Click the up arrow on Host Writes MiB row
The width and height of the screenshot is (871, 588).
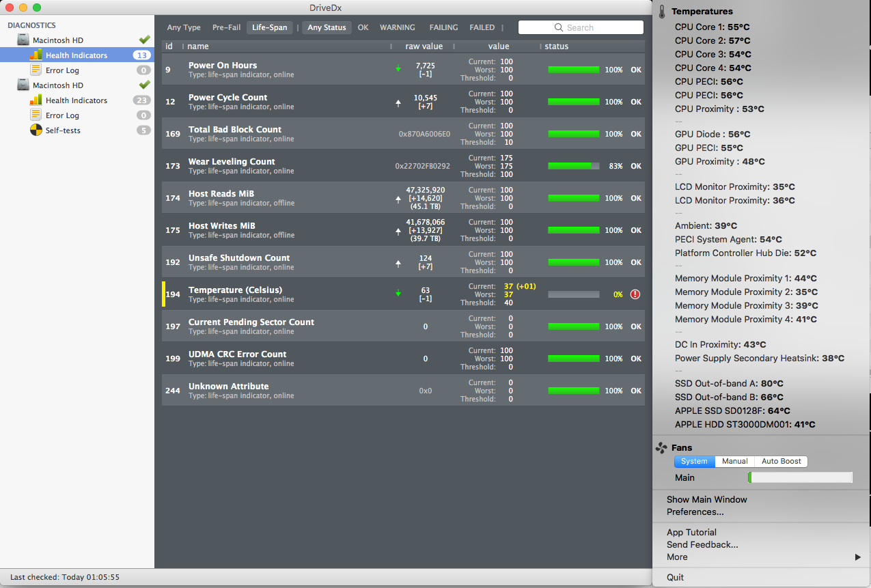398,231
